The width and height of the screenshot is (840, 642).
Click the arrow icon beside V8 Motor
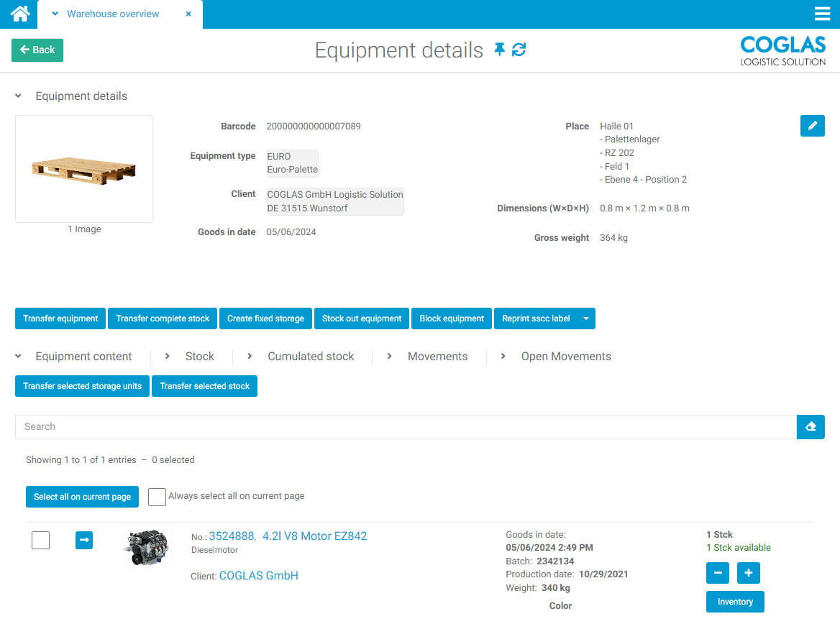point(84,540)
